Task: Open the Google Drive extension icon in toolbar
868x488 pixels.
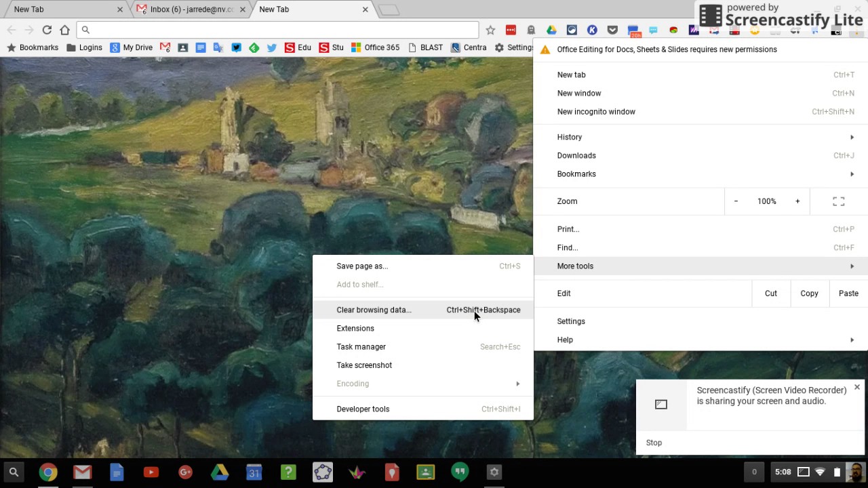Action: point(551,30)
